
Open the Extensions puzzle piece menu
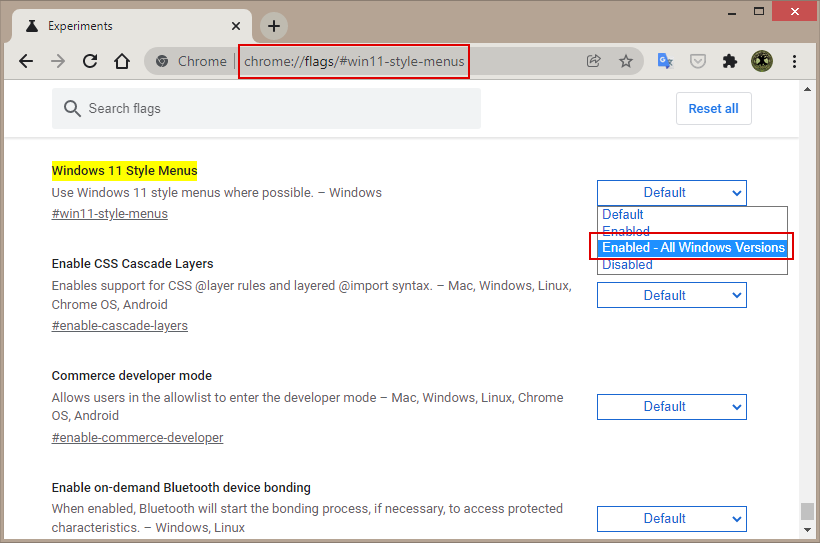click(x=730, y=61)
